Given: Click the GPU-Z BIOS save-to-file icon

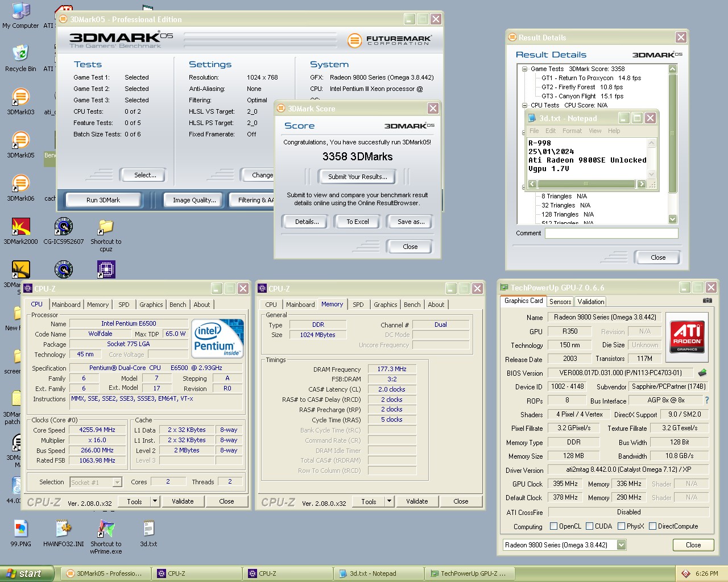Looking at the screenshot, I should [702, 373].
